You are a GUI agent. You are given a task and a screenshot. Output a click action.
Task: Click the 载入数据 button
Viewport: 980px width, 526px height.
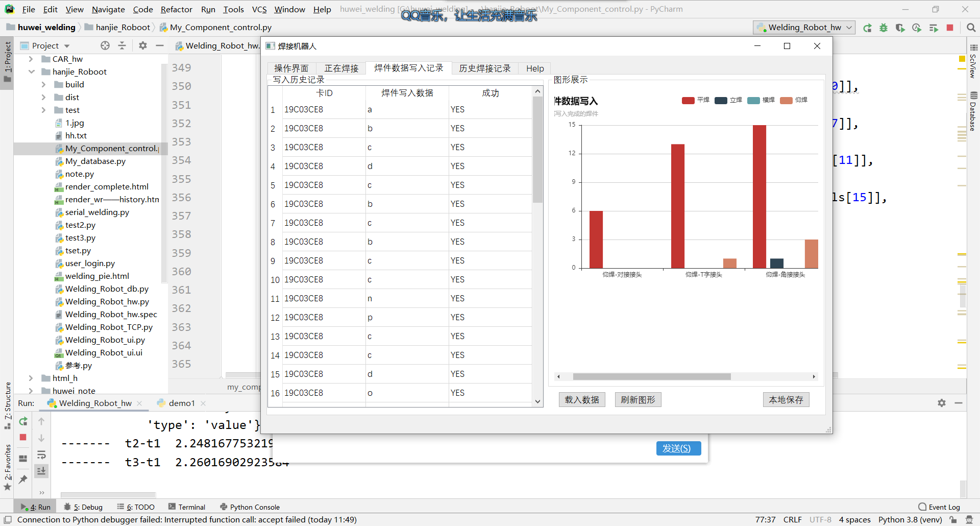[581, 399]
